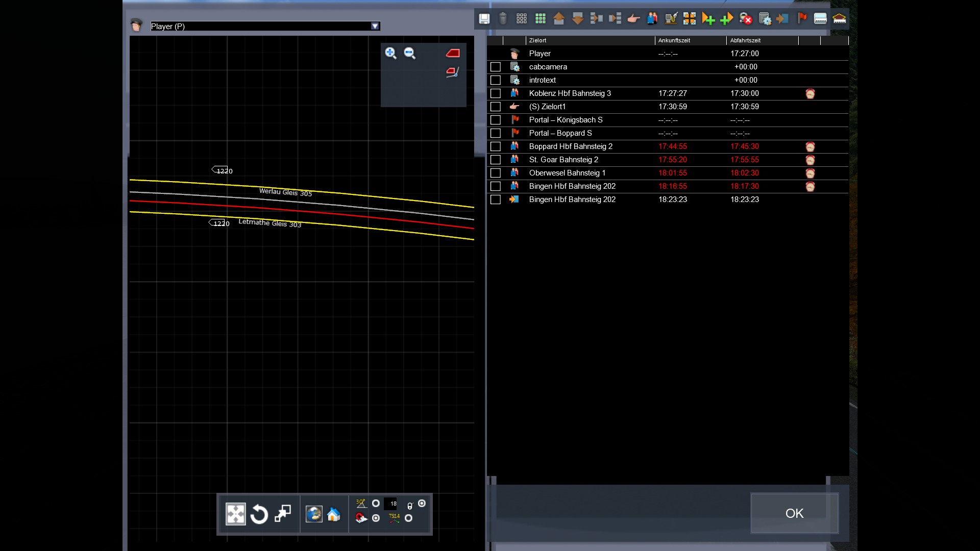980x551 pixels.
Task: Click the red flag marker icon
Action: [x=802, y=19]
